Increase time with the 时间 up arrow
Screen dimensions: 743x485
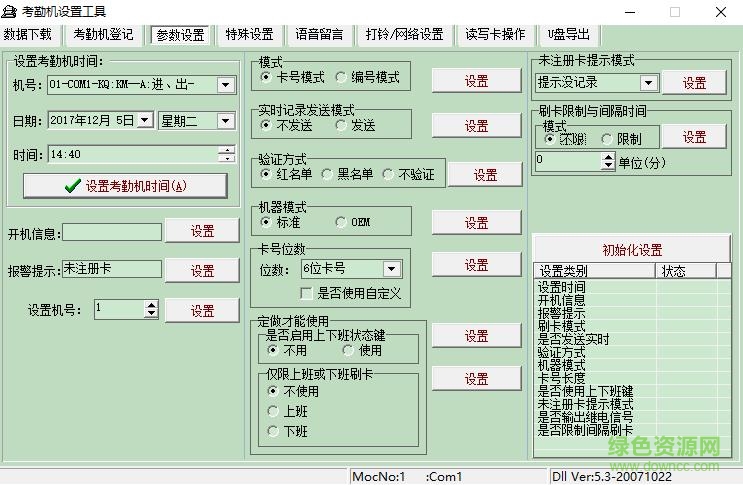click(x=227, y=150)
